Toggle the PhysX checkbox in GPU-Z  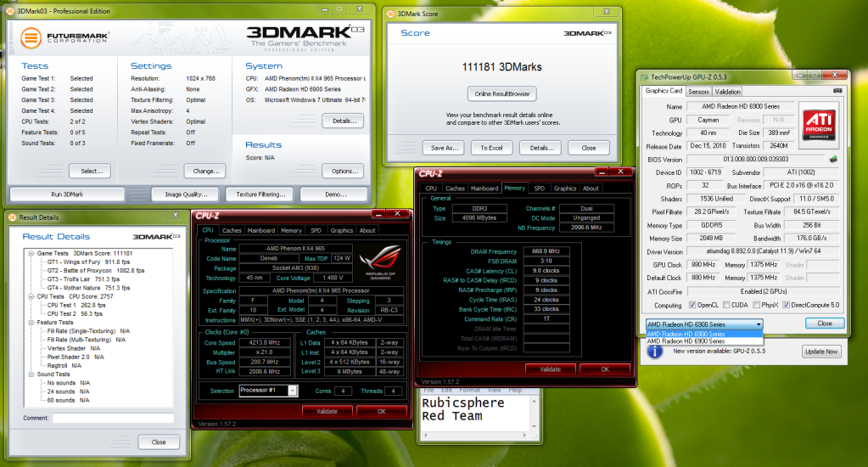coord(756,305)
